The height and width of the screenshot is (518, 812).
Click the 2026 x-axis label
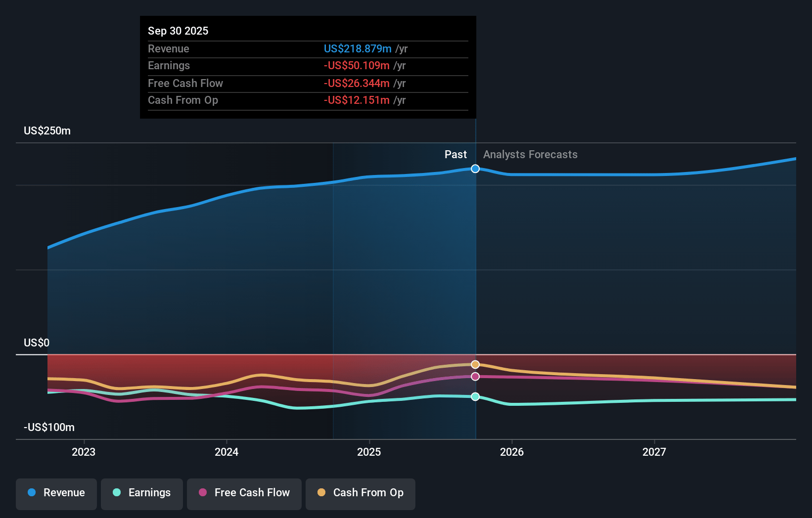click(512, 452)
